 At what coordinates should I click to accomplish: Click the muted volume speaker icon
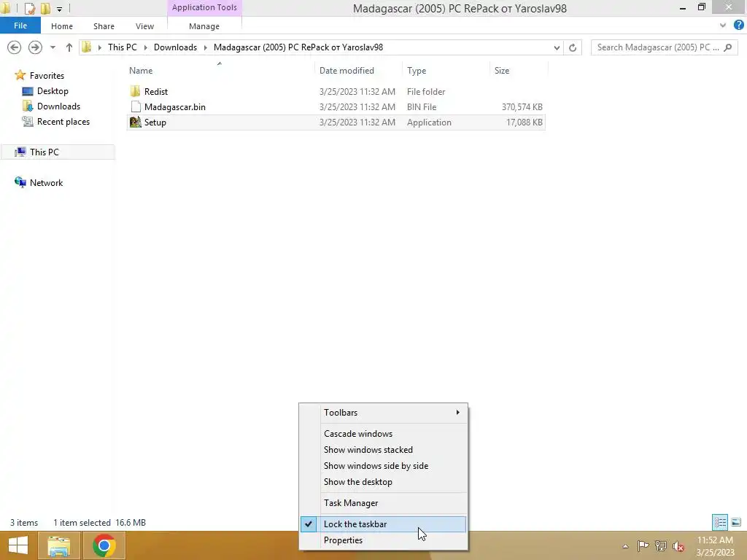[678, 546]
